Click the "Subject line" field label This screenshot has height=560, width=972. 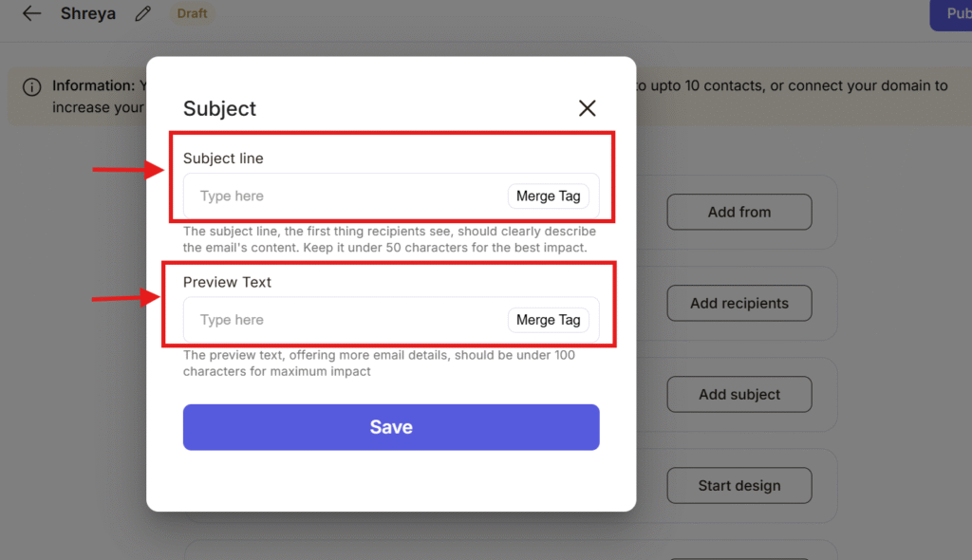tap(223, 159)
